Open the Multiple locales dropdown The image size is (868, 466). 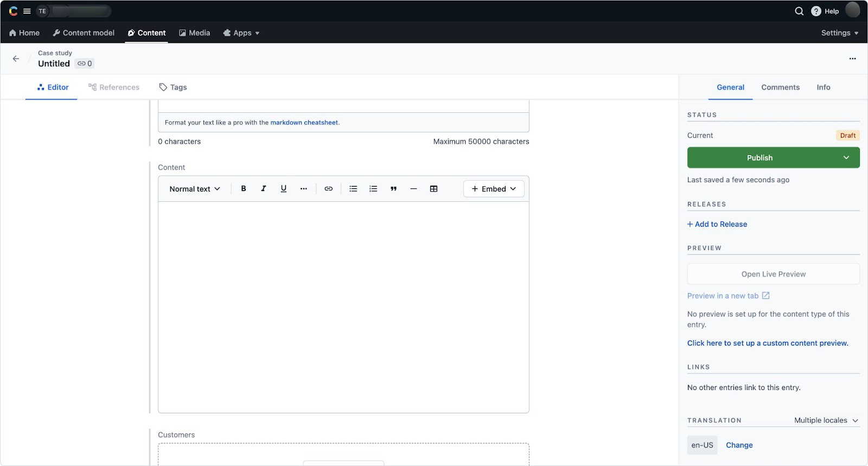826,420
